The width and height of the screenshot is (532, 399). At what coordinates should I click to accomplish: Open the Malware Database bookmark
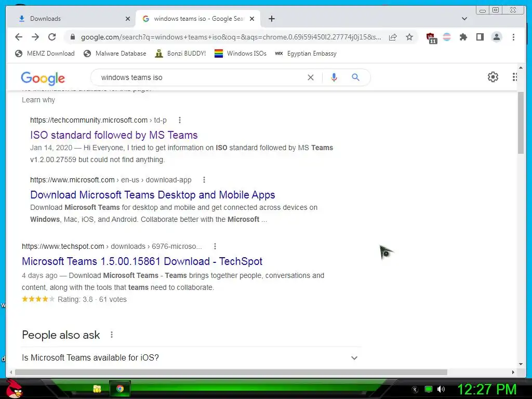[115, 54]
